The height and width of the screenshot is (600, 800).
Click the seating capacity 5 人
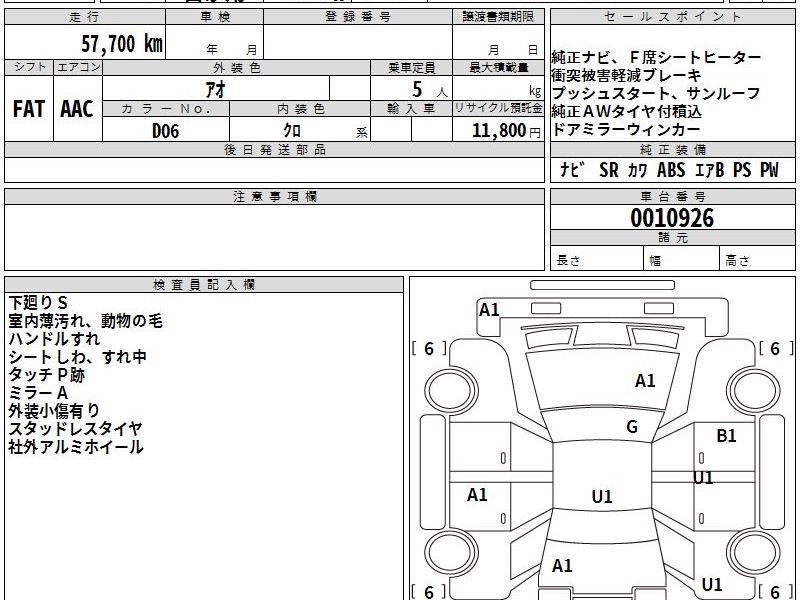coord(430,90)
